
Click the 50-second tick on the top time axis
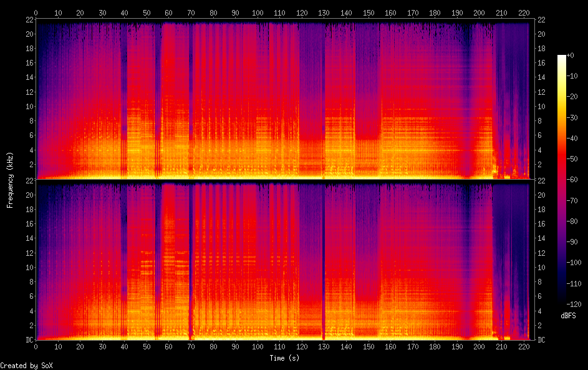(x=147, y=12)
